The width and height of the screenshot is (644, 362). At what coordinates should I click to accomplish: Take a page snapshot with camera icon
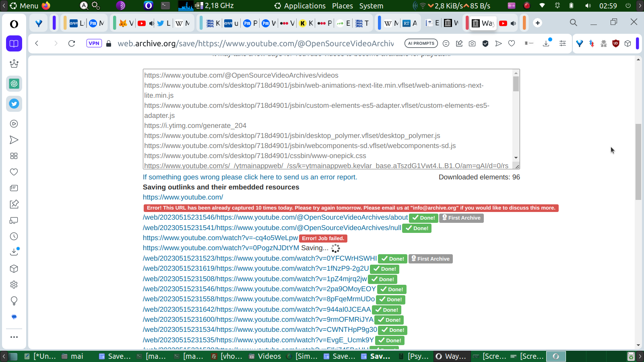(x=472, y=43)
